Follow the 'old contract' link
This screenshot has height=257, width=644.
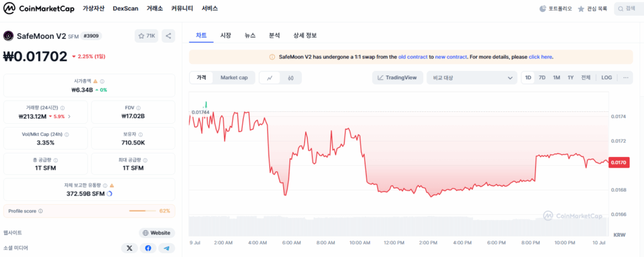[x=413, y=57]
